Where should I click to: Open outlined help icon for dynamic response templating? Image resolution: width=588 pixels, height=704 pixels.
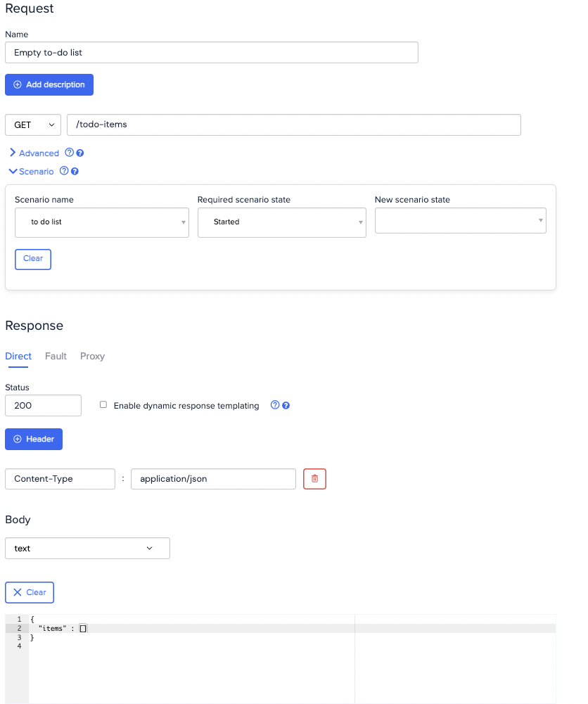point(275,405)
